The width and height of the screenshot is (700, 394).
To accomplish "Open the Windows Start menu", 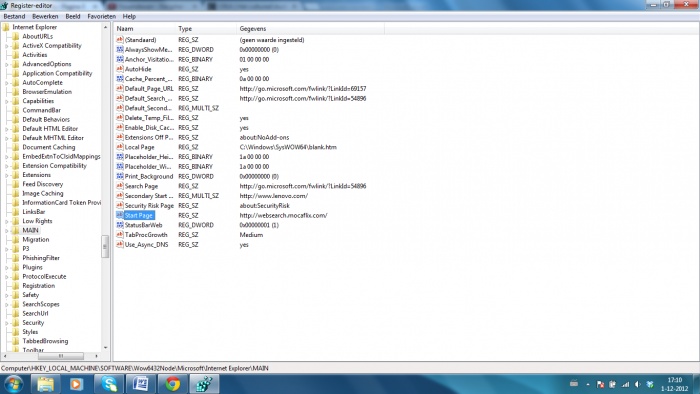I will tap(13, 384).
